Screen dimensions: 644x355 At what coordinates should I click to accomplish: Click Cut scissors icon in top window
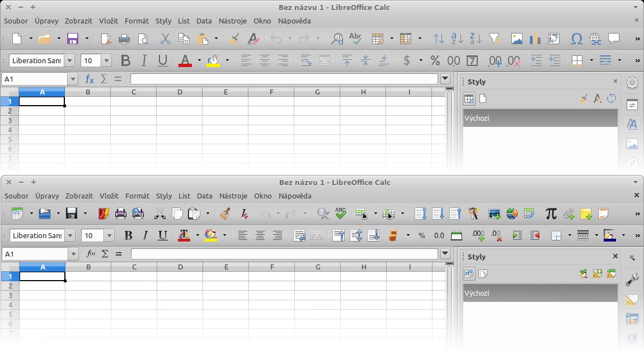(x=165, y=39)
